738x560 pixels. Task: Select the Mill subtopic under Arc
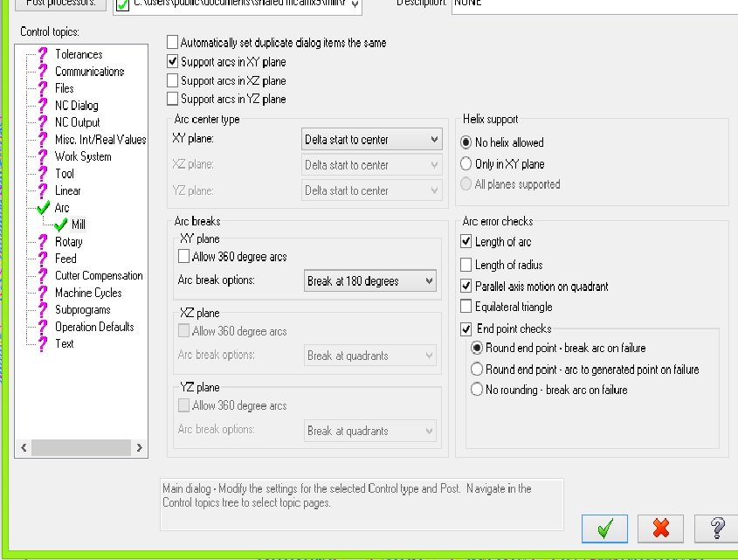78,225
